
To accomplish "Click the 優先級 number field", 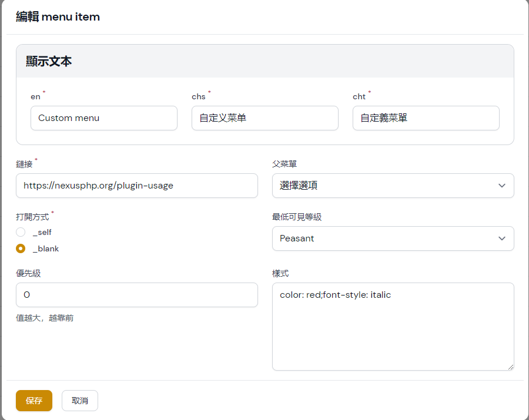I will click(136, 295).
